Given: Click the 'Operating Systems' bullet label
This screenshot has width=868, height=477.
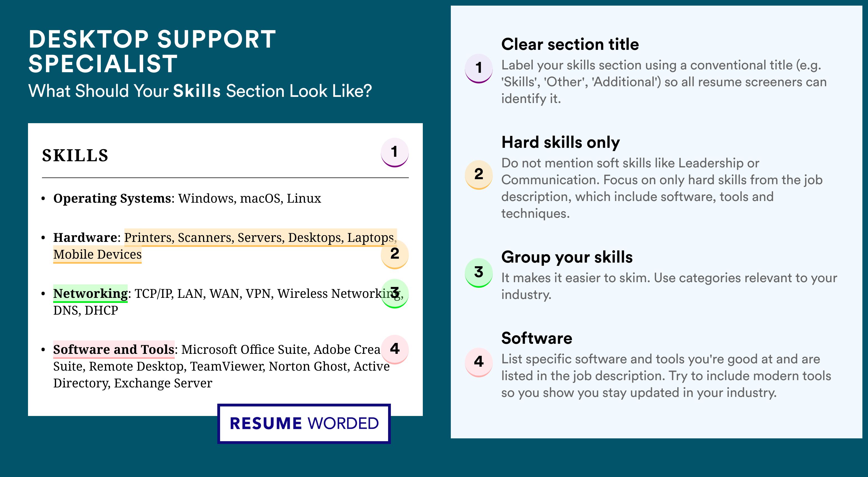Looking at the screenshot, I should [x=112, y=198].
